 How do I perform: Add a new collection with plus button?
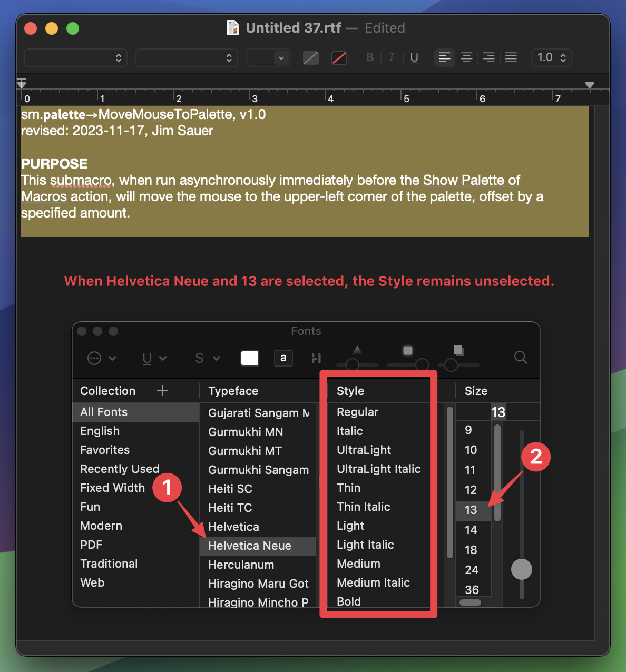pyautogui.click(x=162, y=390)
